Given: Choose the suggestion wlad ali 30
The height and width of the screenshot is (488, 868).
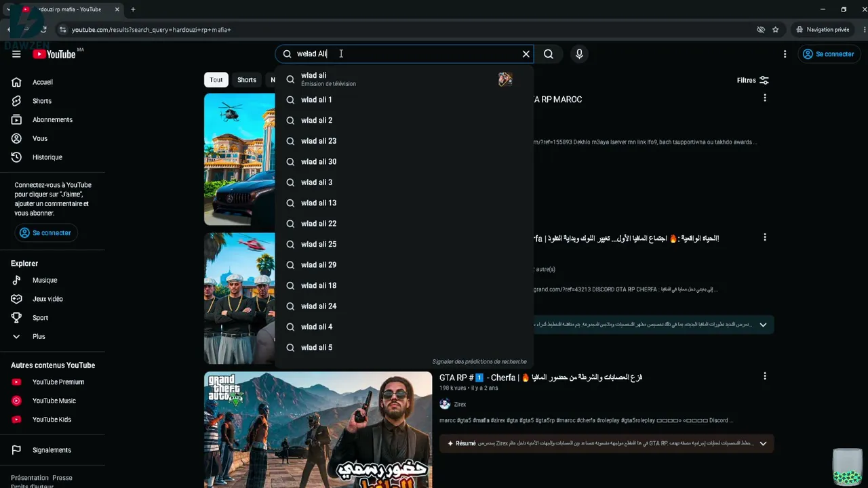Looking at the screenshot, I should pyautogui.click(x=404, y=162).
